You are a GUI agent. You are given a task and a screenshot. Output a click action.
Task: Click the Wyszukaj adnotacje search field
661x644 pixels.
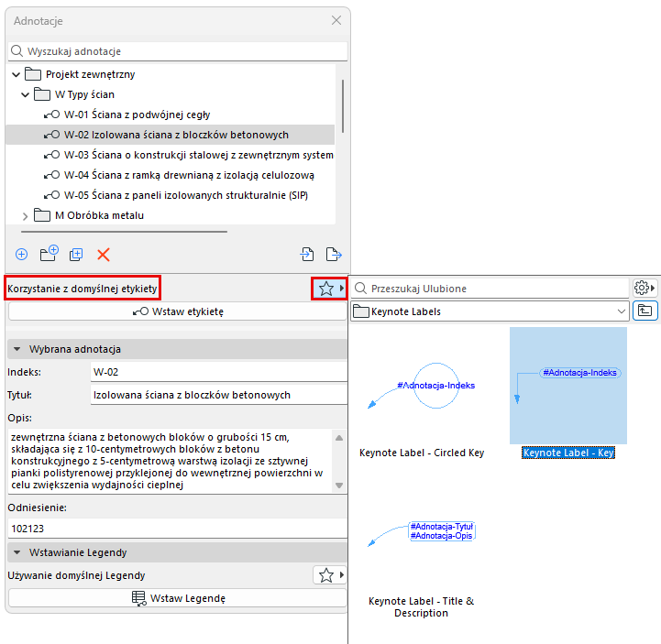[178, 51]
